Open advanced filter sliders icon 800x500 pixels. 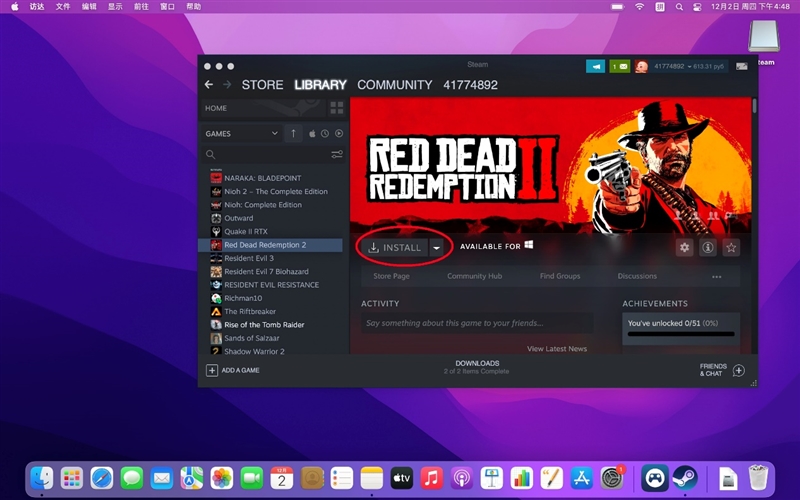pyautogui.click(x=337, y=154)
